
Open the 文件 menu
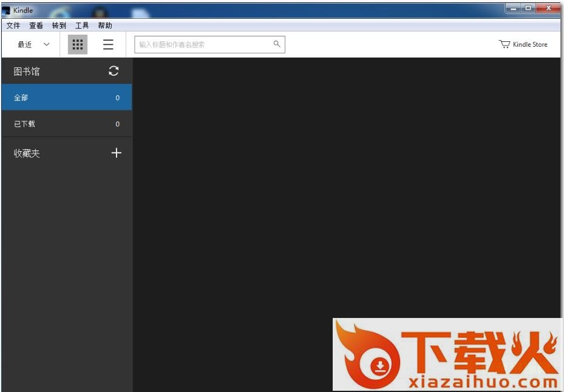pyautogui.click(x=13, y=25)
